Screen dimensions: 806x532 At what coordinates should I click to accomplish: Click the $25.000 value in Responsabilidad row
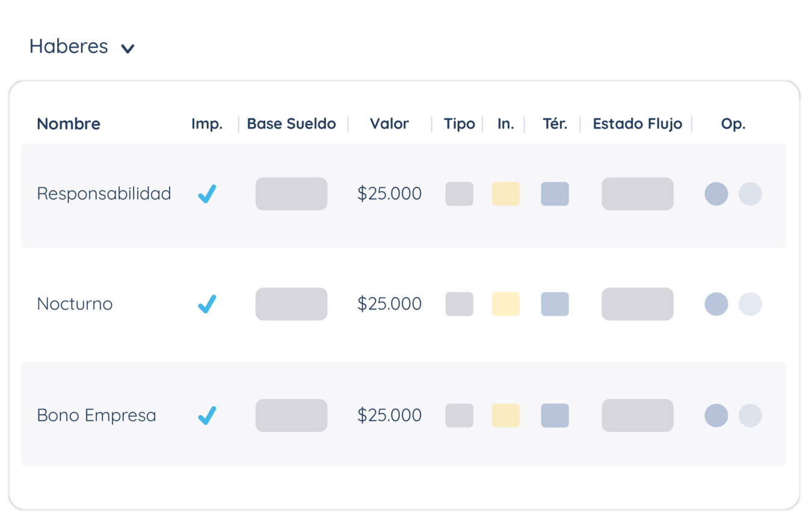390,194
